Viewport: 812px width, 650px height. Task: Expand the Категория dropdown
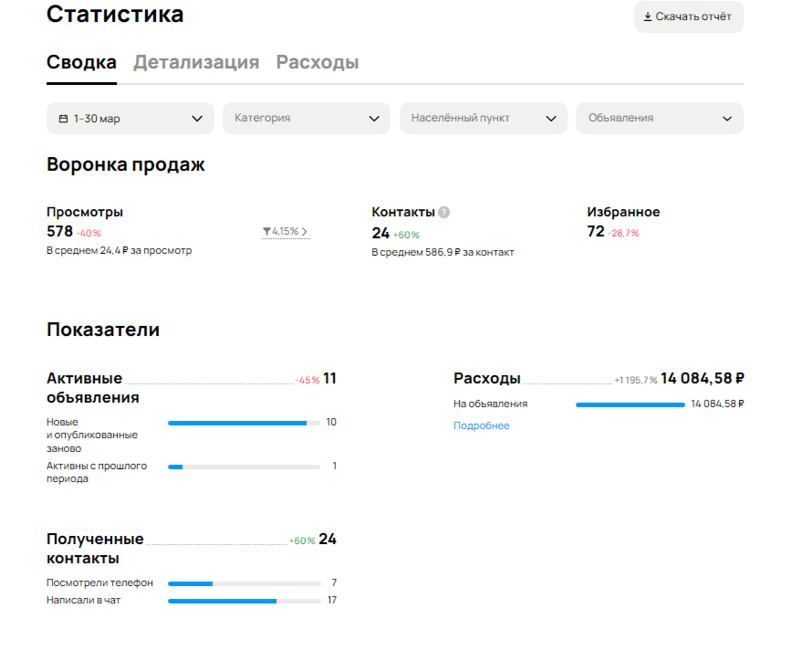(307, 118)
